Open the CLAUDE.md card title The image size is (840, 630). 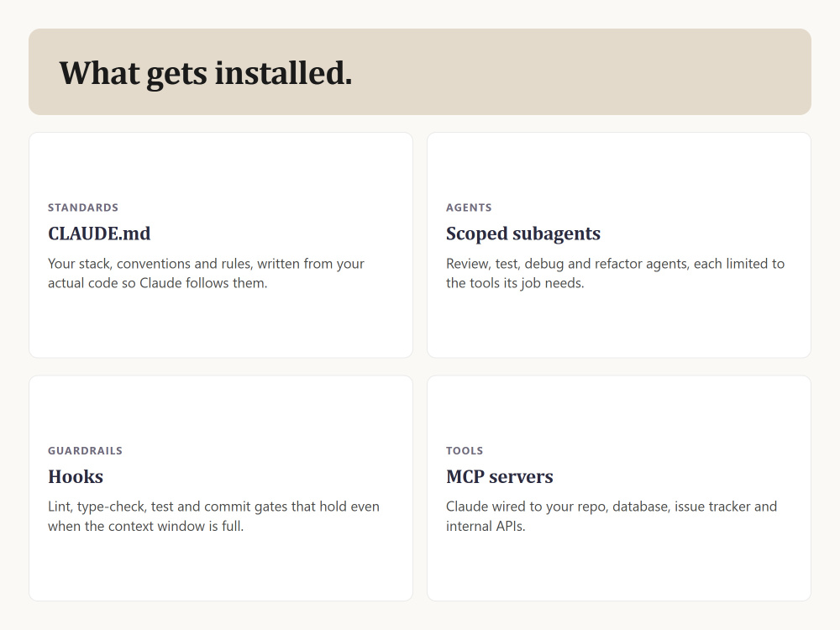99,233
